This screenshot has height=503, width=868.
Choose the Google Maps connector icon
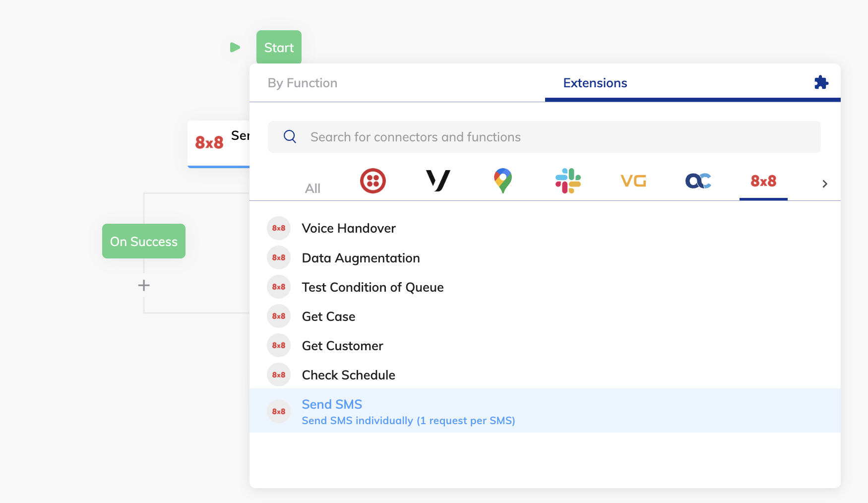[x=502, y=181]
